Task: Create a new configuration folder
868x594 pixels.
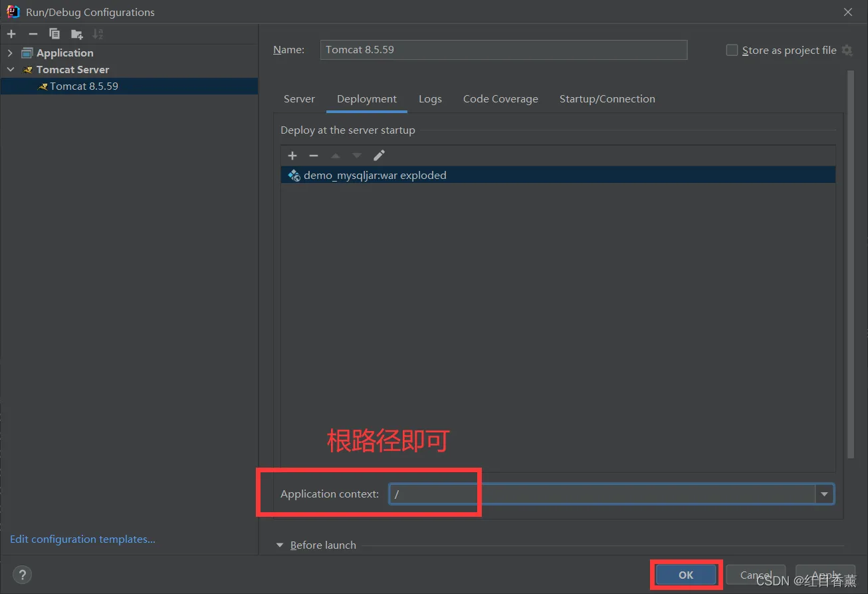Action: click(x=77, y=34)
